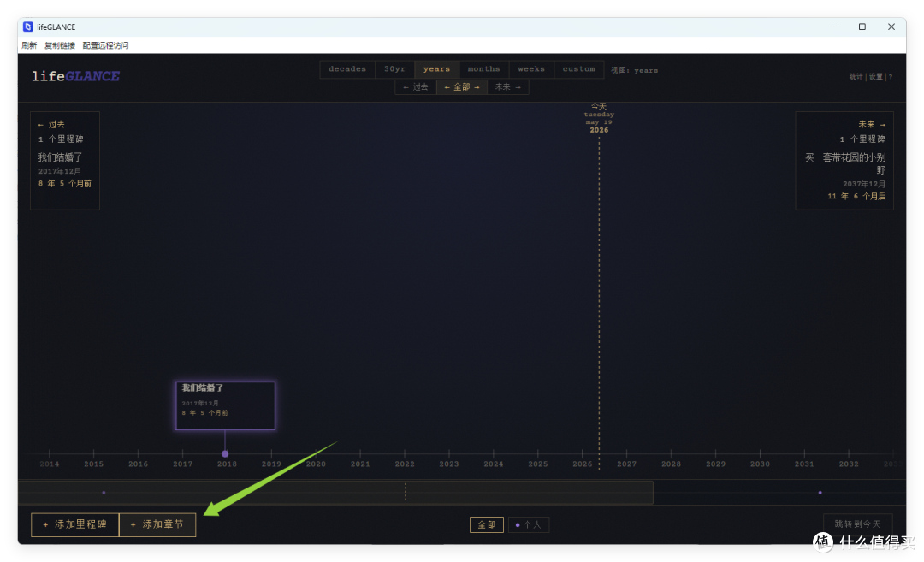This screenshot has height=562, width=924.
Task: Open the 统计 statistics link
Action: coord(856,77)
